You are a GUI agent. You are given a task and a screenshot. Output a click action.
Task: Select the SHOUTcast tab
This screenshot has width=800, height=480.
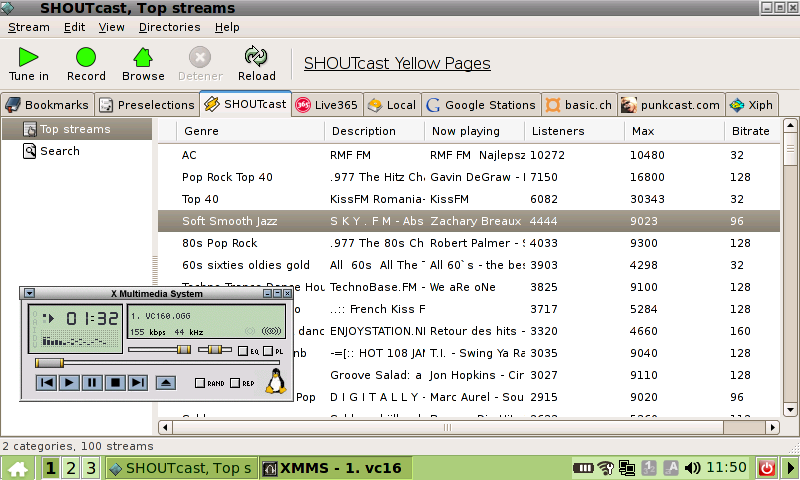point(245,104)
